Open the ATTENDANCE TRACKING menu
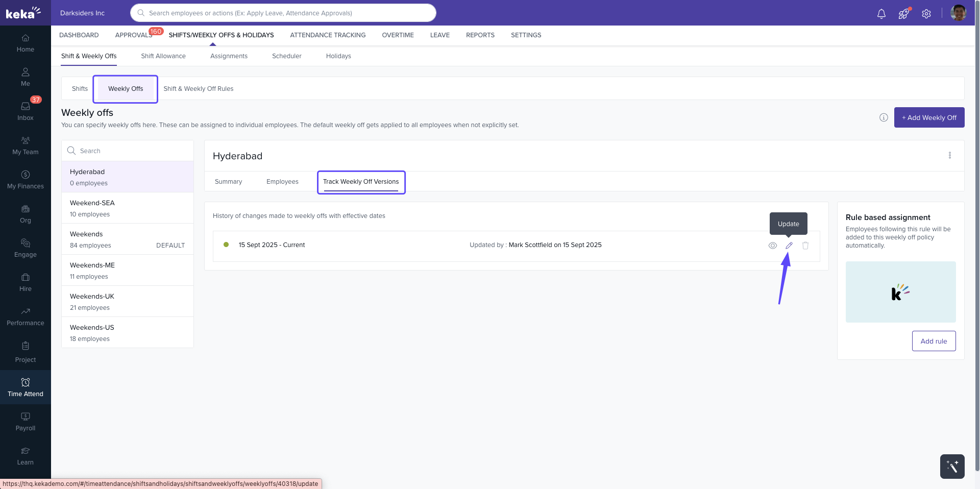Screen dimensions: 980x489 [328, 35]
